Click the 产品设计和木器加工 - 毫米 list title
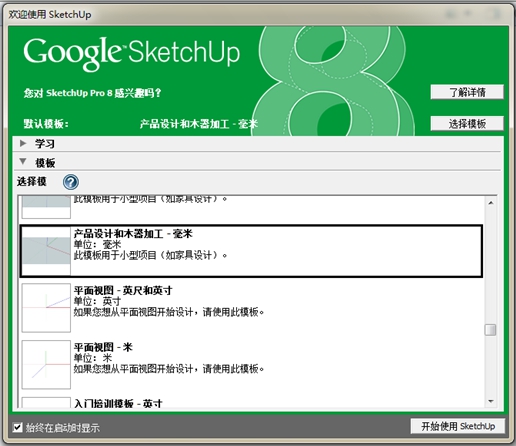The height and width of the screenshot is (446, 516). pos(133,234)
